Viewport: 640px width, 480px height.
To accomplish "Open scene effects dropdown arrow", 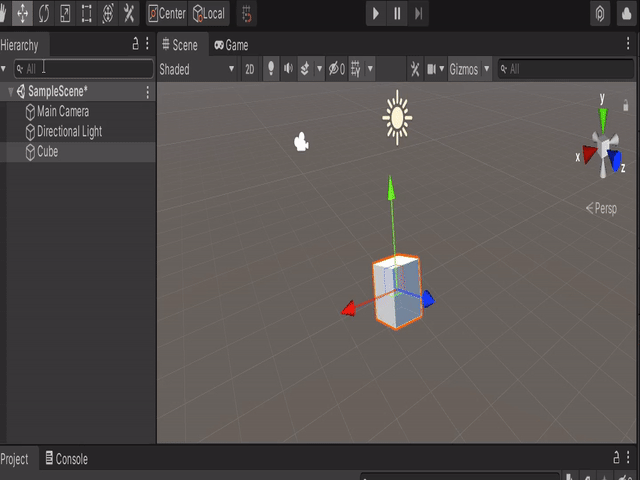I will click(x=320, y=69).
